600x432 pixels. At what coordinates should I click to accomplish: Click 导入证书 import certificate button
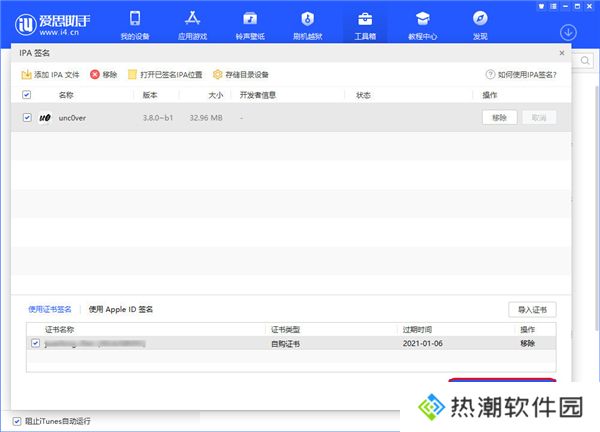pos(532,310)
